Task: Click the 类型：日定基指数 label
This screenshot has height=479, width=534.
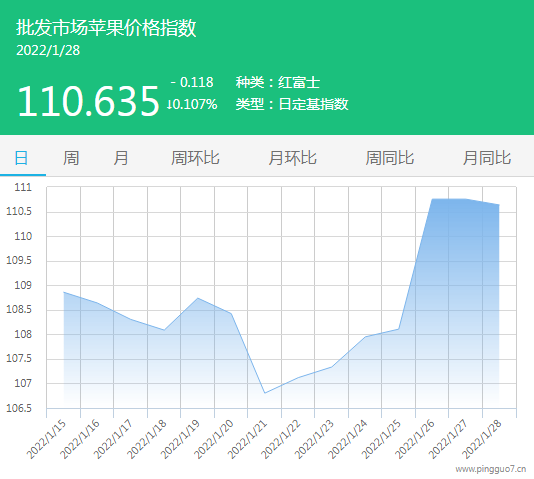Action: [x=292, y=104]
